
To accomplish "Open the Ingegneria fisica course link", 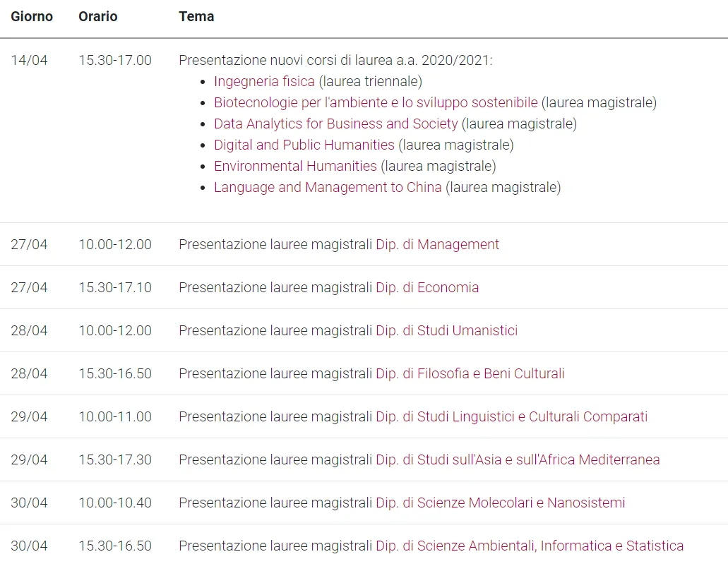I will pos(264,81).
